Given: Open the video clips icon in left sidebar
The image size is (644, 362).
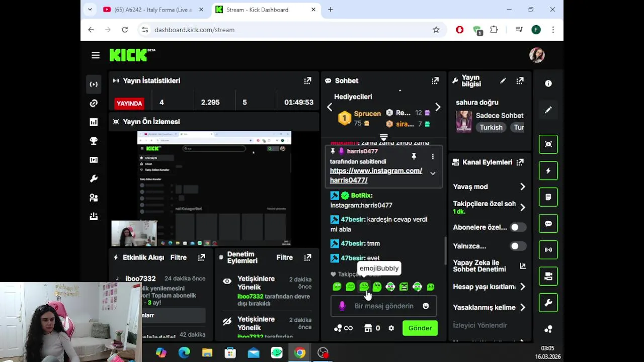Looking at the screenshot, I should [94, 160].
